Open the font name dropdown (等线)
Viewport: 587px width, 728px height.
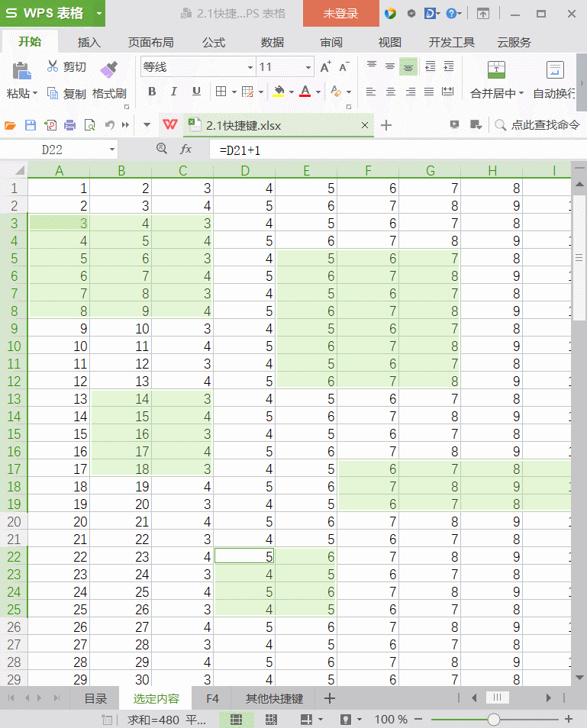point(250,68)
